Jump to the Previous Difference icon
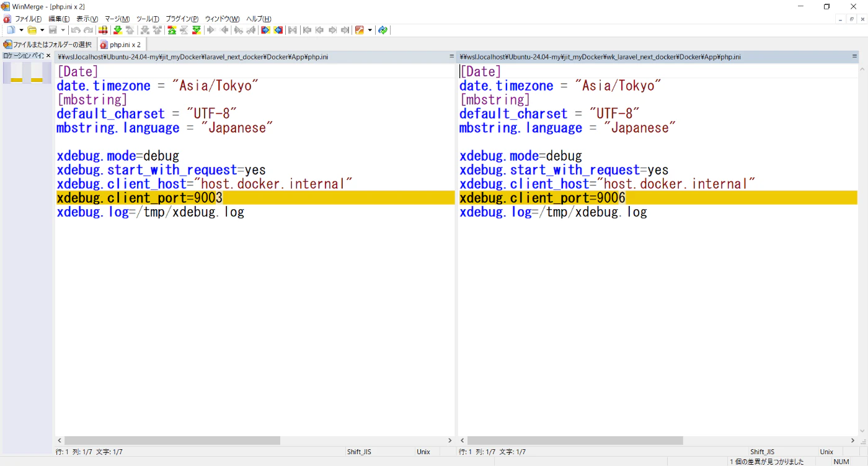868x466 pixels. 130,30
